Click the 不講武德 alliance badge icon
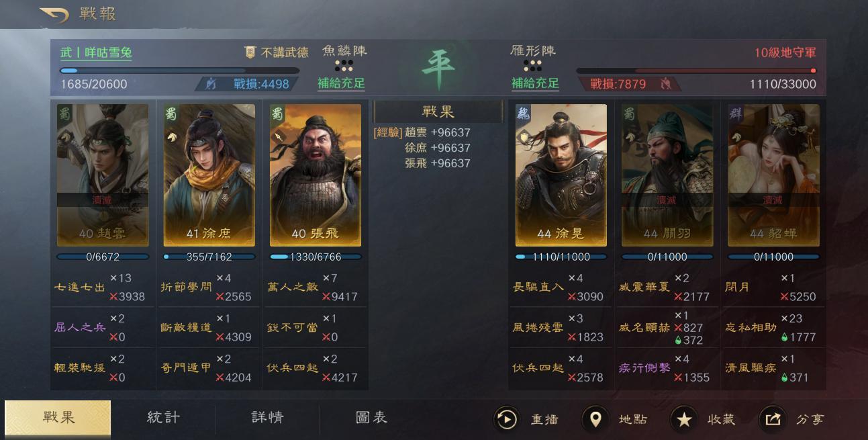This screenshot has height=440, width=868. (250, 52)
